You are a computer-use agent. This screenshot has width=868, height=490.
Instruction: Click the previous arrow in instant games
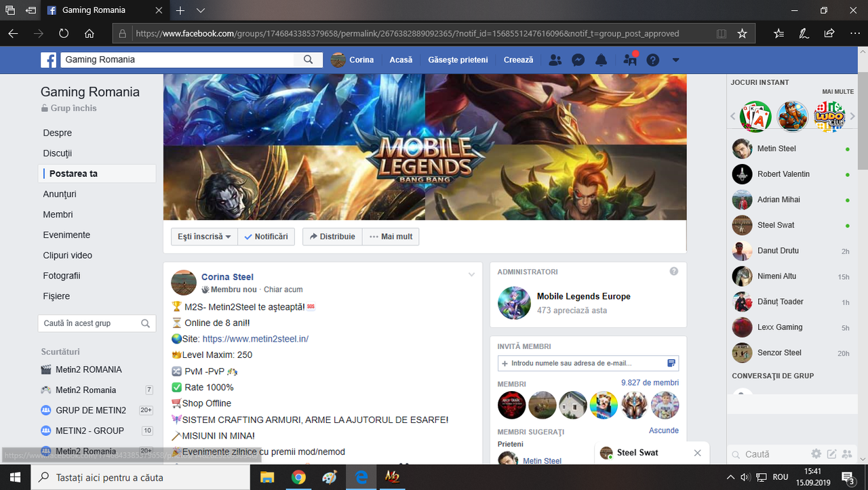click(x=733, y=117)
